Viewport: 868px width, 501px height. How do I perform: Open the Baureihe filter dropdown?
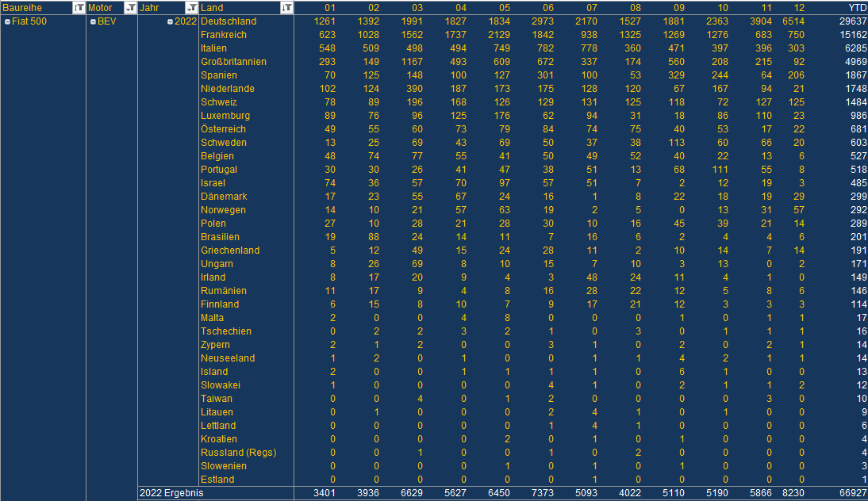pyautogui.click(x=78, y=7)
